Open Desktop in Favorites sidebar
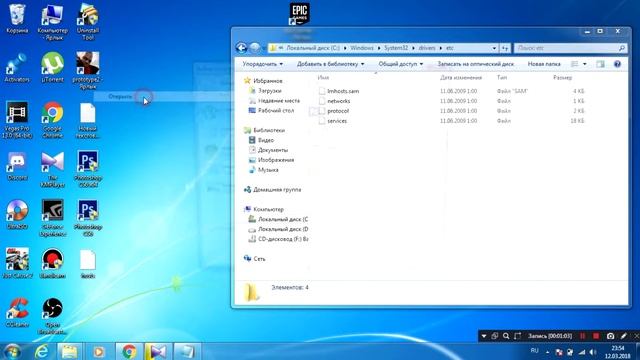The height and width of the screenshot is (360, 640). 276,111
